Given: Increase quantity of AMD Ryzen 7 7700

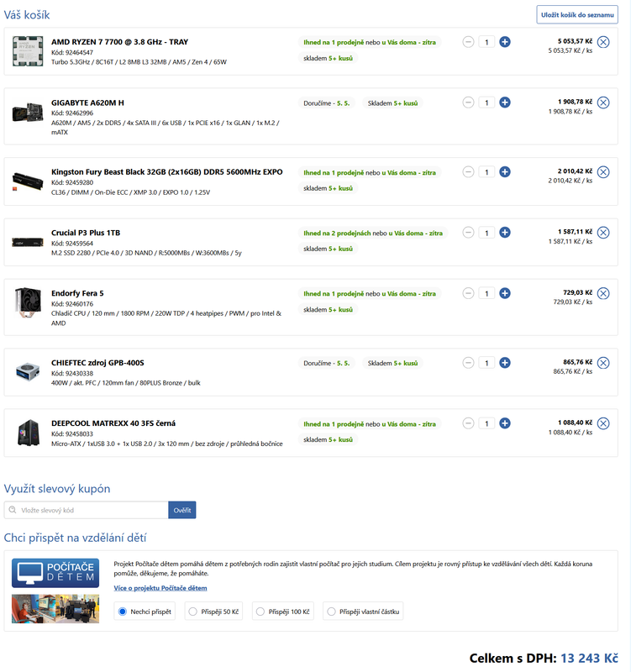Looking at the screenshot, I should 505,42.
